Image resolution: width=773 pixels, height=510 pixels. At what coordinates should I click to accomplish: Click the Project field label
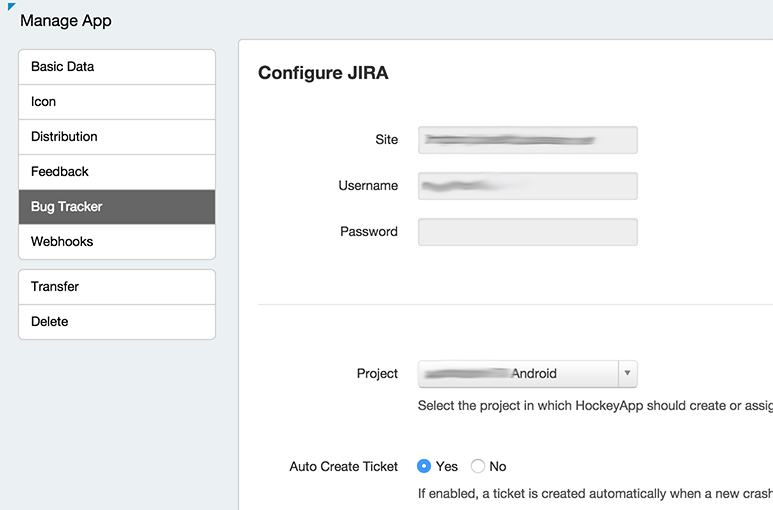(x=377, y=374)
